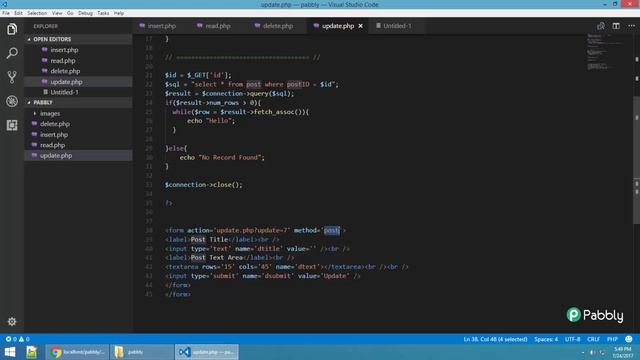This screenshot has width=640, height=360.
Task: Open the editor more actions ellipsis
Action: [x=631, y=26]
